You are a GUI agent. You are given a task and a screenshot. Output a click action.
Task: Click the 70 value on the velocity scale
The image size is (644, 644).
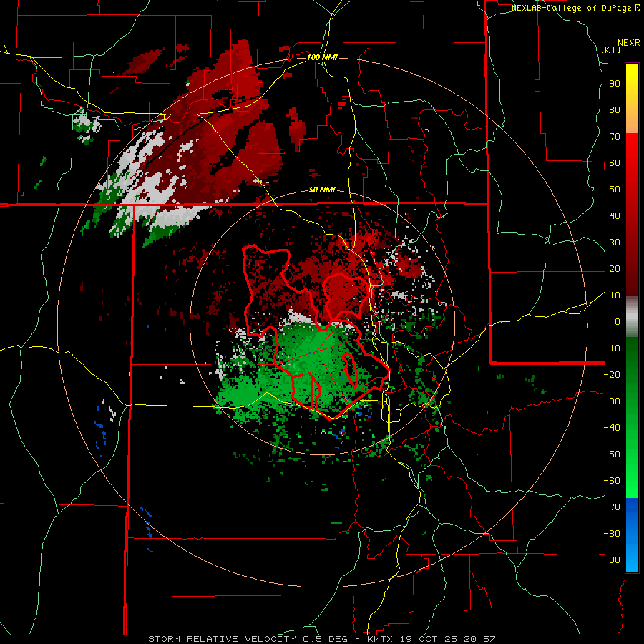[x=615, y=137]
